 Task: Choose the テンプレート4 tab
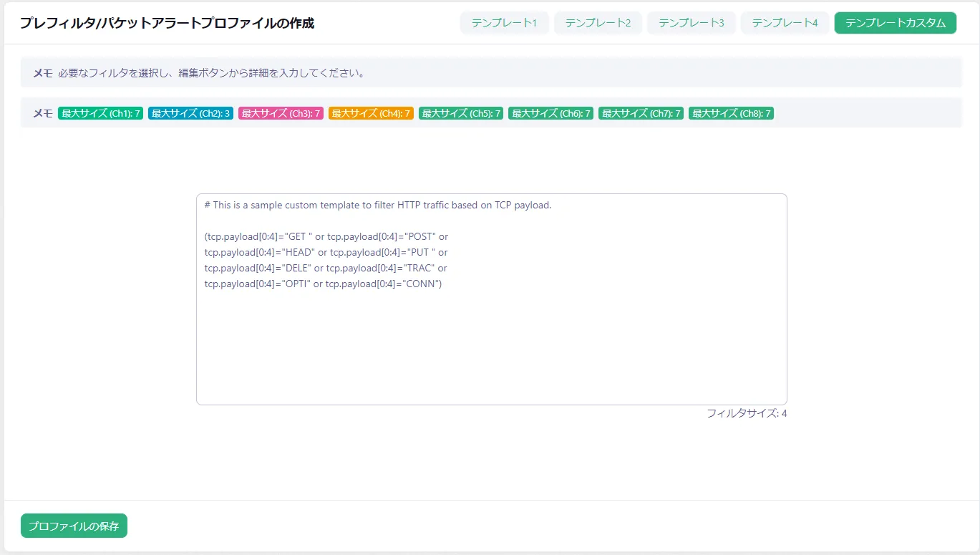(785, 23)
